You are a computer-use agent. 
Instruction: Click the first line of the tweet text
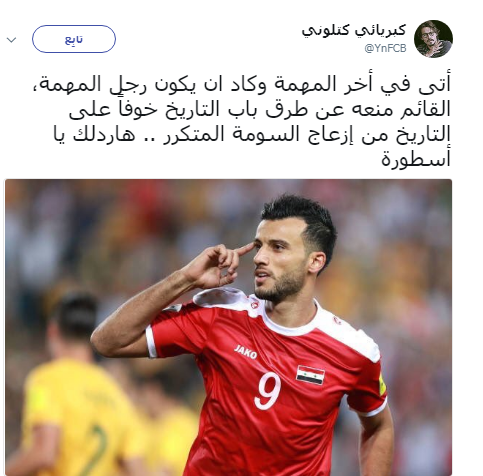click(242, 84)
